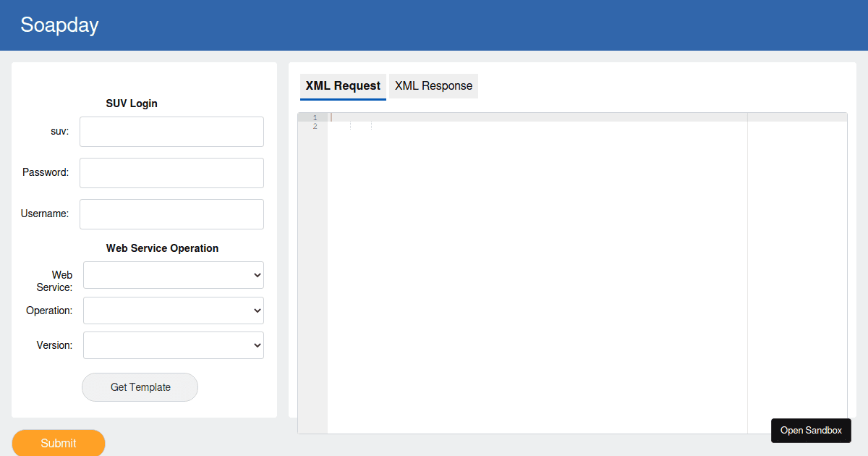Place cursor on editor line 1
Screen dimensions: 868x456
(535, 117)
